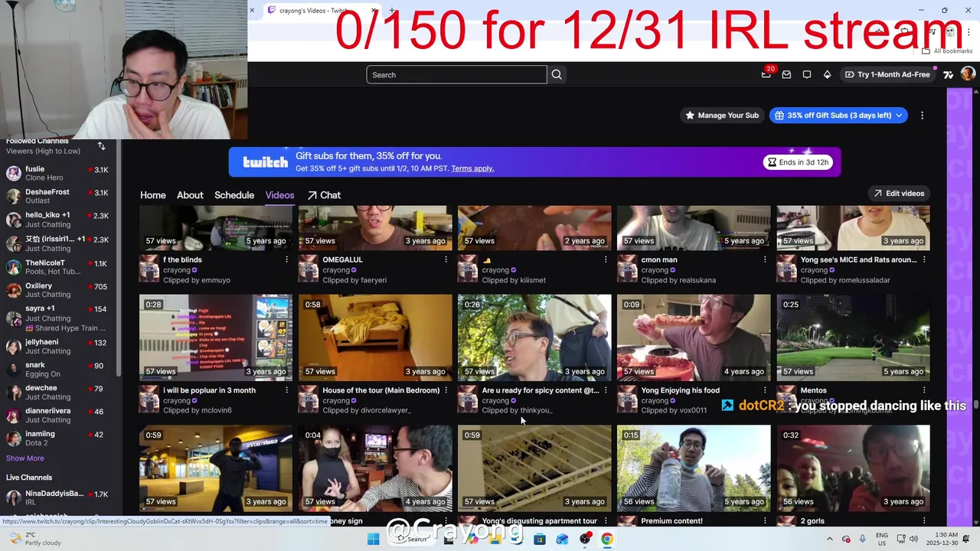Open the Chat pop-out tab
The width and height of the screenshot is (980, 551).
click(x=324, y=195)
